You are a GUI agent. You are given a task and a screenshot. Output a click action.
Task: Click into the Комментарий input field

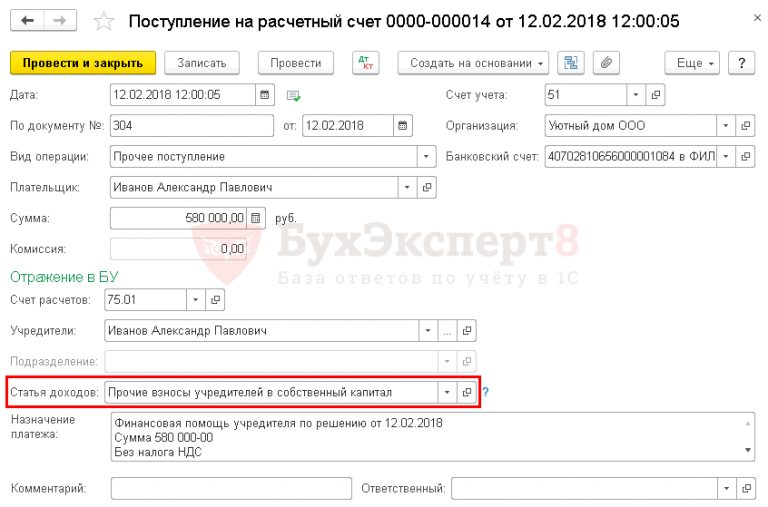coord(231,488)
